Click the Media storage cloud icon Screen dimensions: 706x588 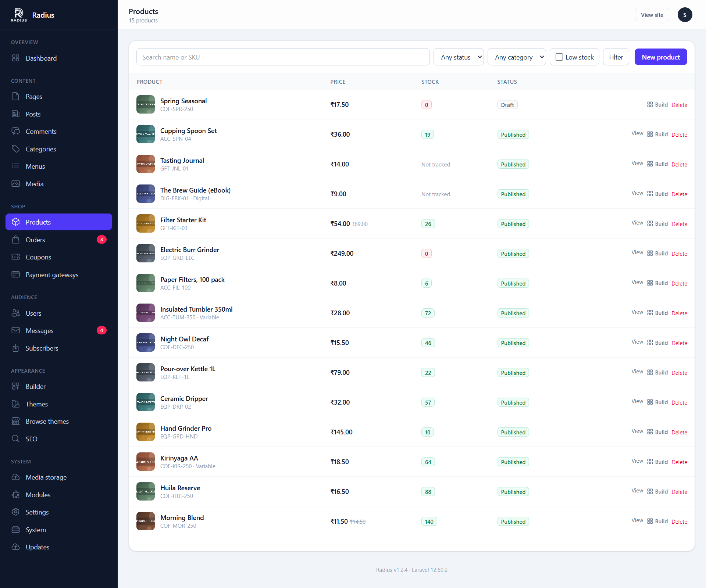click(x=15, y=477)
